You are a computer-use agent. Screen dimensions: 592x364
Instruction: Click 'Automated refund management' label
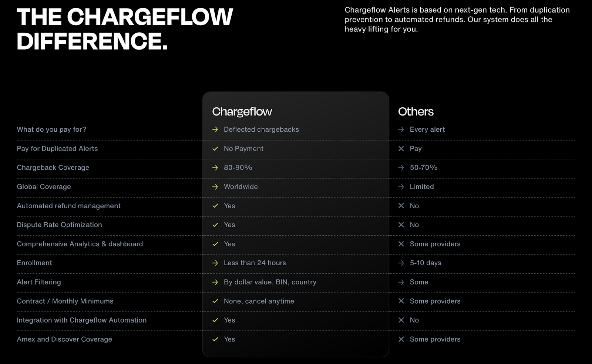click(x=68, y=206)
